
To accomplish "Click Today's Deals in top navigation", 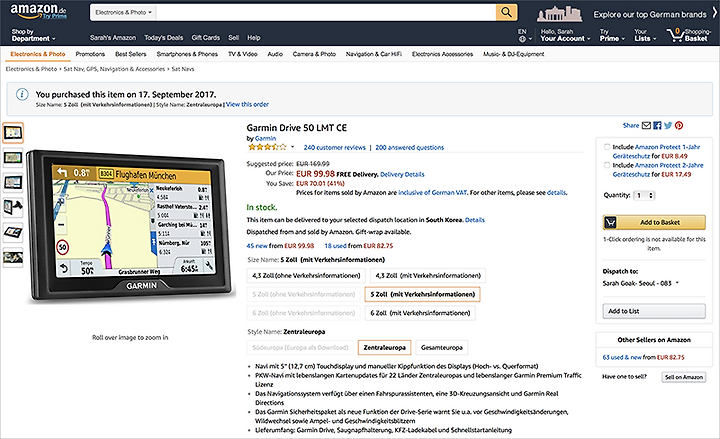I will (x=163, y=38).
